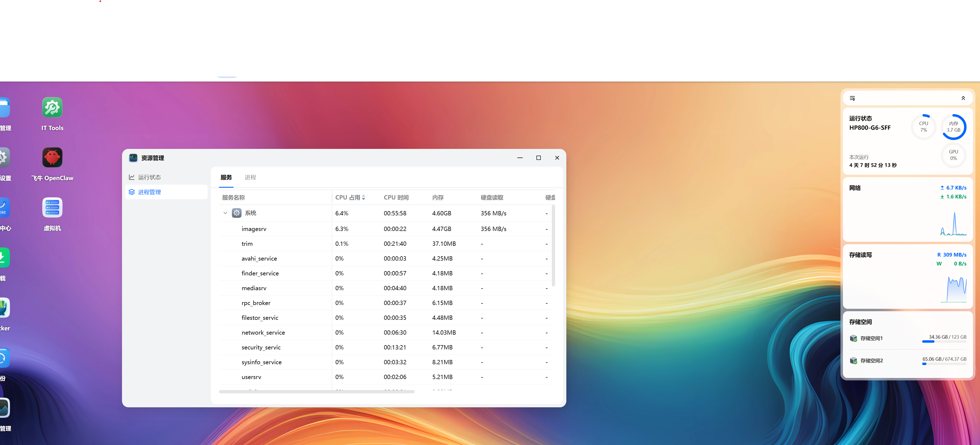
Task: Launch the 飞牛 OpenClaw app icon
Action: (52, 158)
